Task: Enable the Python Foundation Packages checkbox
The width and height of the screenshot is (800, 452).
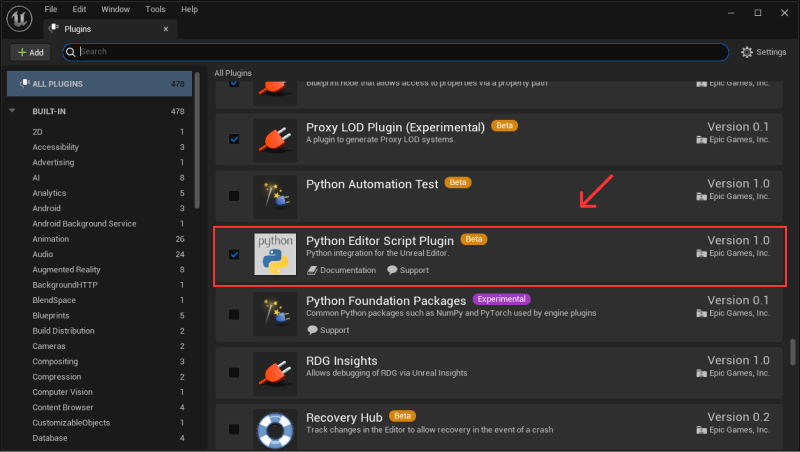Action: point(234,314)
